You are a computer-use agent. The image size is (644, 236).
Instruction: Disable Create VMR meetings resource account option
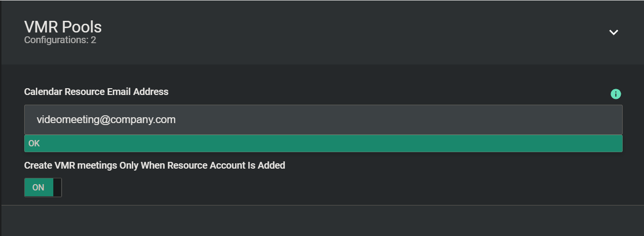click(43, 188)
